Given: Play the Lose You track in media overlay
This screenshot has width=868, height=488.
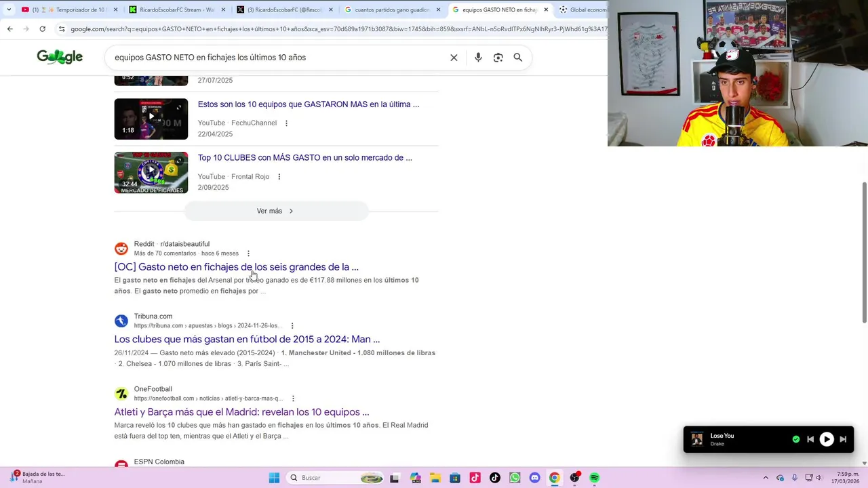Looking at the screenshot, I should pyautogui.click(x=827, y=439).
